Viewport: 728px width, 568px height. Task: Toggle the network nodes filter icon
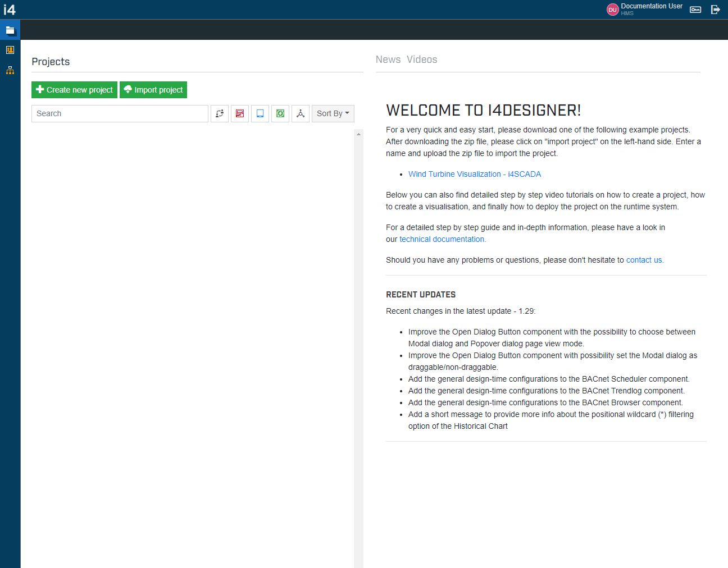pyautogui.click(x=301, y=113)
